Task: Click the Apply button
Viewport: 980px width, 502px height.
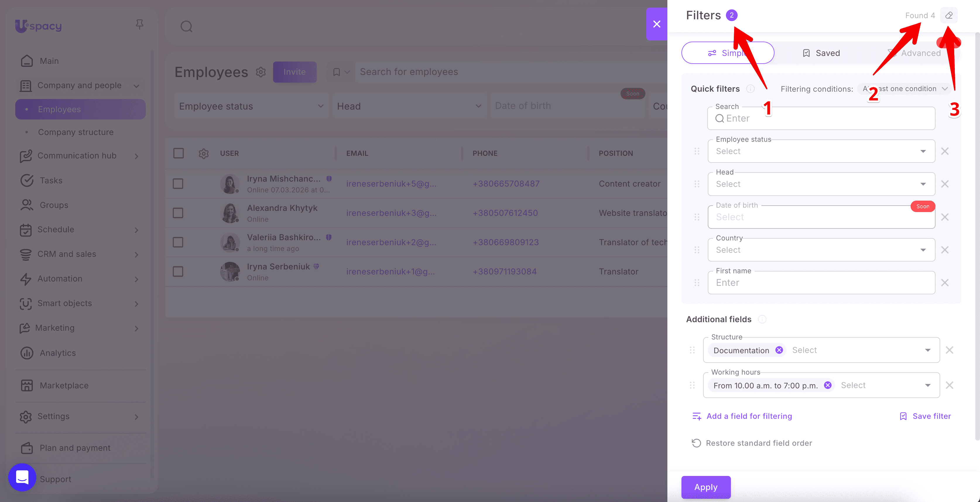Action: (x=706, y=487)
